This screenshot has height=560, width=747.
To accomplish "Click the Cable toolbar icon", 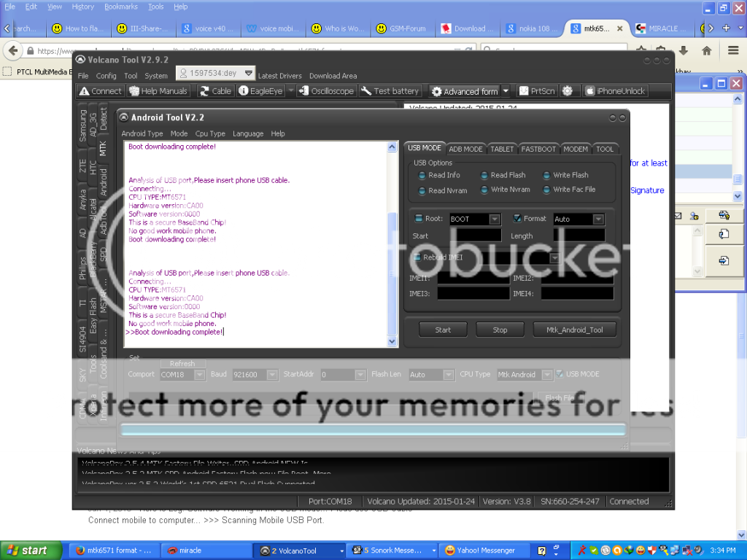I will [x=214, y=91].
